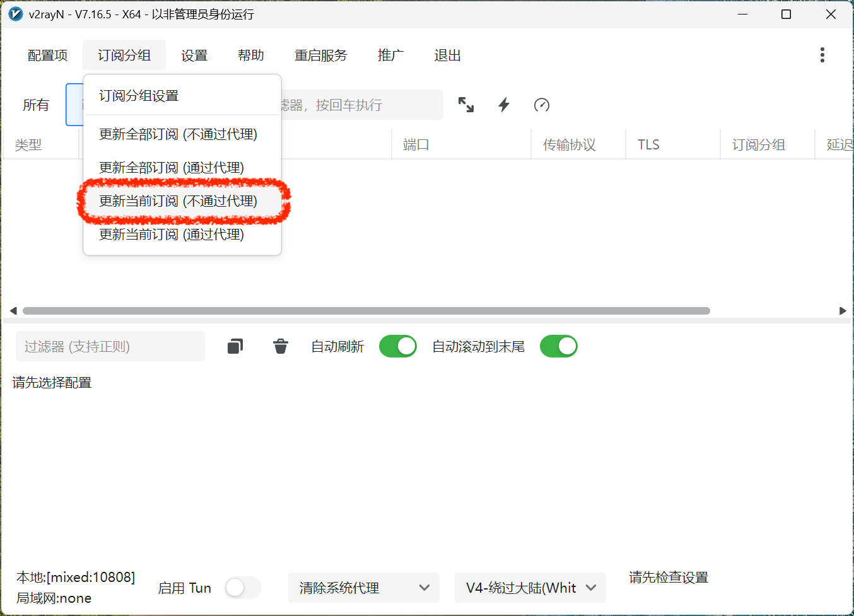Open the 清除系统代理 dropdown
Screen dimensions: 854x616
pyautogui.click(x=364, y=588)
